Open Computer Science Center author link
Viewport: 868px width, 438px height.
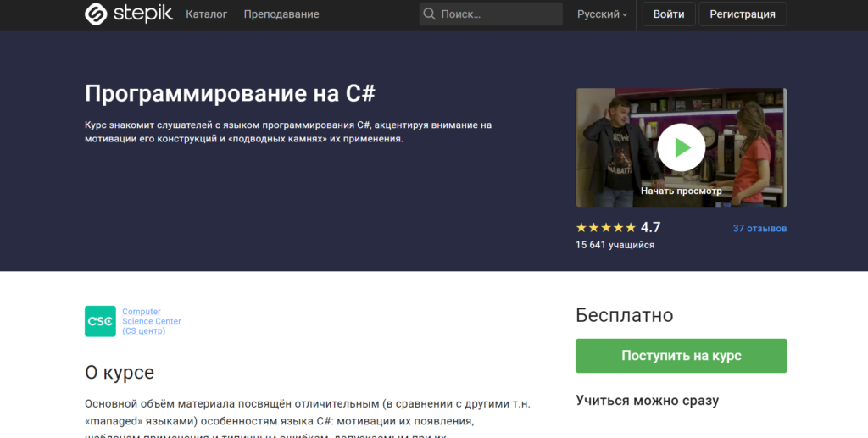pos(152,321)
